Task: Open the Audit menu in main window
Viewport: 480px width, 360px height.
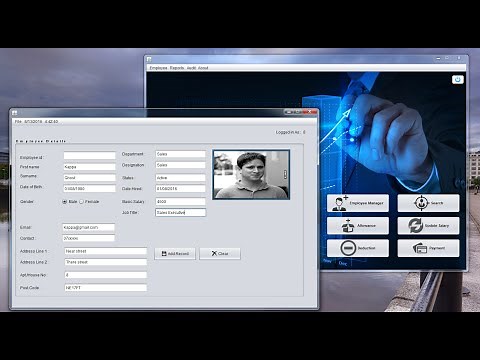Action: click(x=191, y=68)
